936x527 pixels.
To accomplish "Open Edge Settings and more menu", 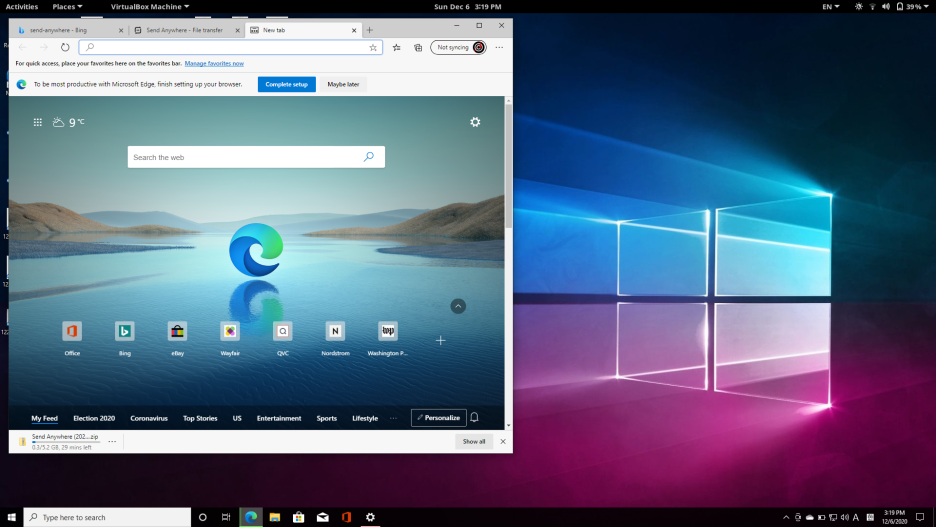I will coord(499,47).
